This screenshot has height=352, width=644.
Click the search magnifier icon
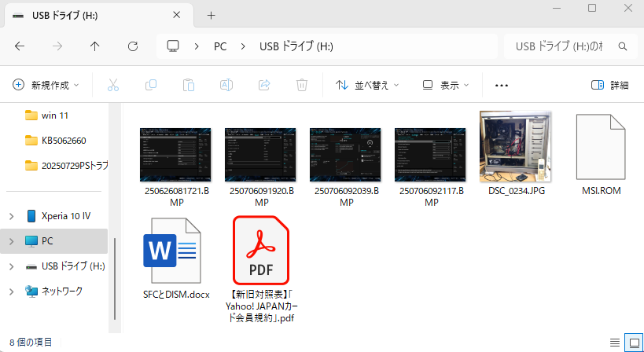point(623,46)
